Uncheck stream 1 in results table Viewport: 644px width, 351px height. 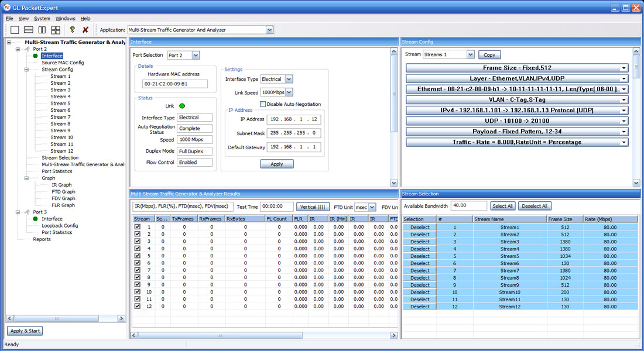(137, 226)
